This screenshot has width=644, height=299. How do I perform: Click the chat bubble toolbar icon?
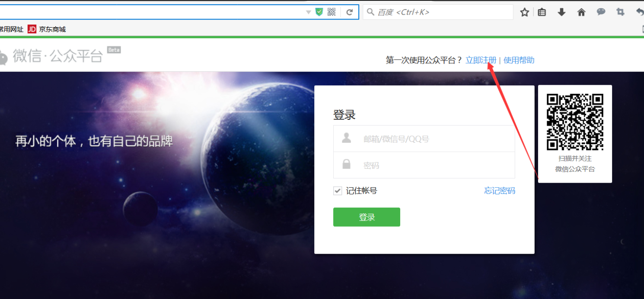601,12
